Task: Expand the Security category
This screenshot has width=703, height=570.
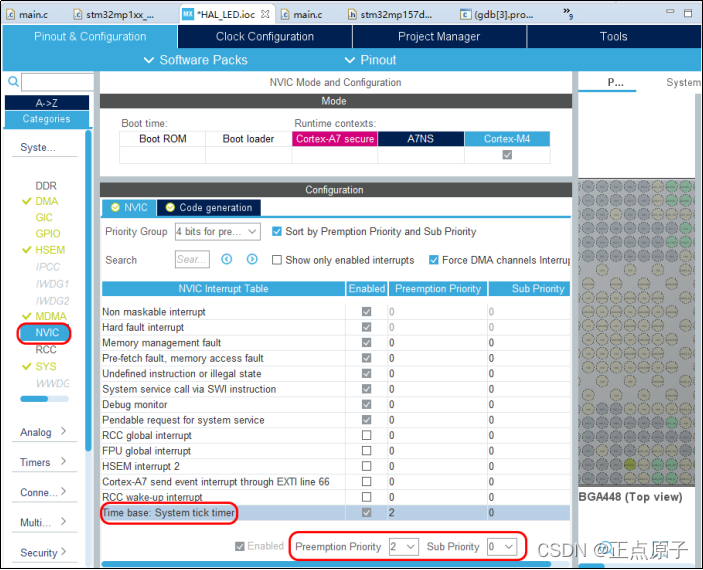Action: [43, 553]
